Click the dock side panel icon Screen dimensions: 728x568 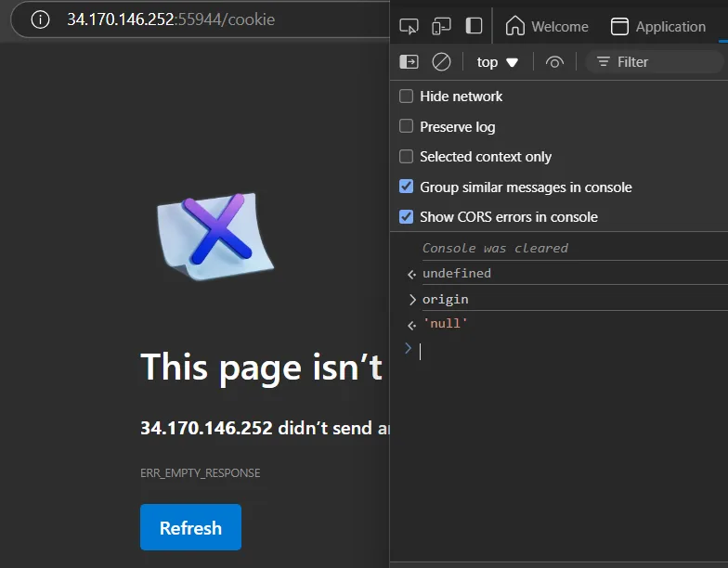474,26
